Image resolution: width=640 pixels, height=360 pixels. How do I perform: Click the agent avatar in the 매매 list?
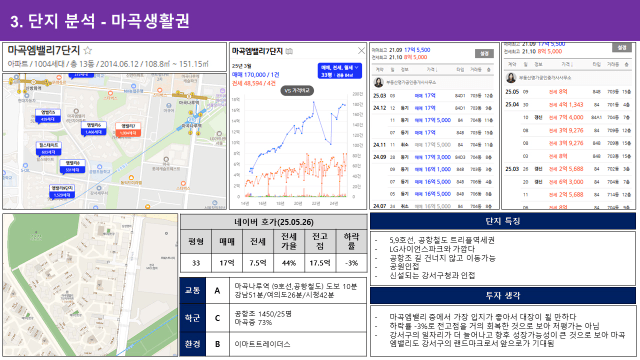coord(378,82)
